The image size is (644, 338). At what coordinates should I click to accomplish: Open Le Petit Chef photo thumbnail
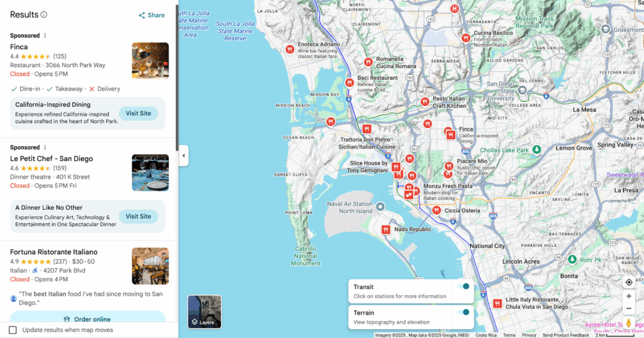click(150, 173)
